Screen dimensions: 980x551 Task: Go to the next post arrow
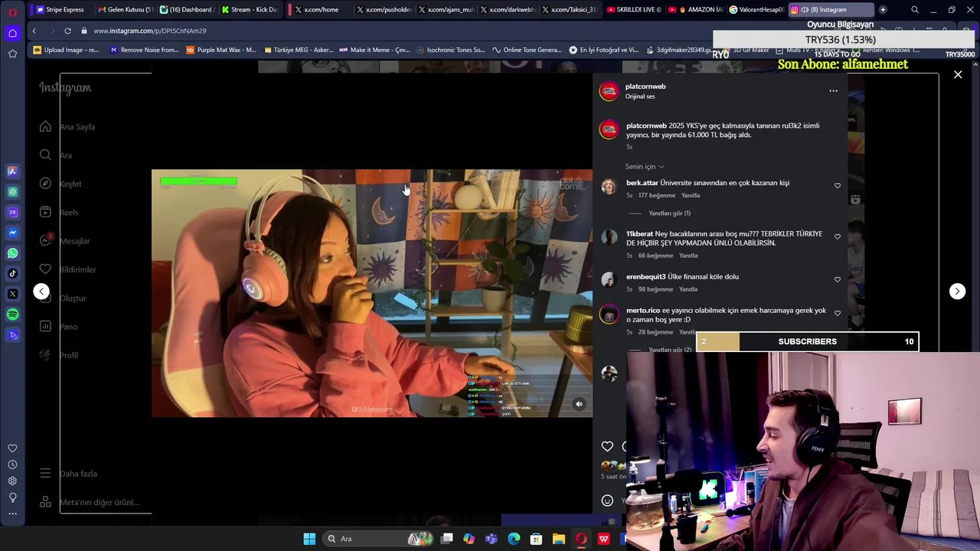(957, 291)
